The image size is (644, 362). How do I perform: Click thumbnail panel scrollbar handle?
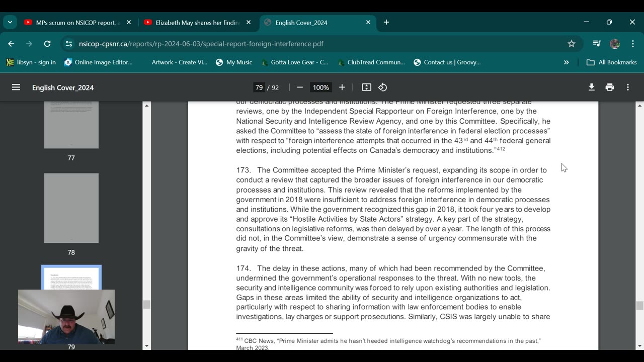[x=147, y=305]
